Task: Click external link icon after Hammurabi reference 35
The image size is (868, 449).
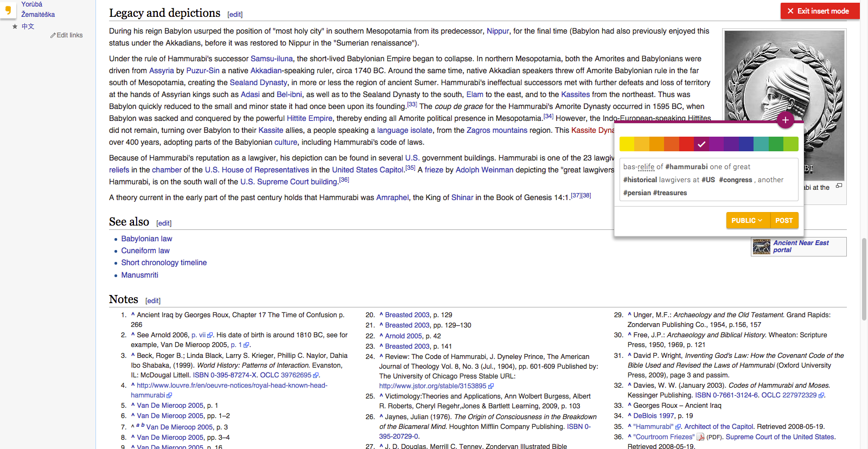Action: tap(678, 427)
